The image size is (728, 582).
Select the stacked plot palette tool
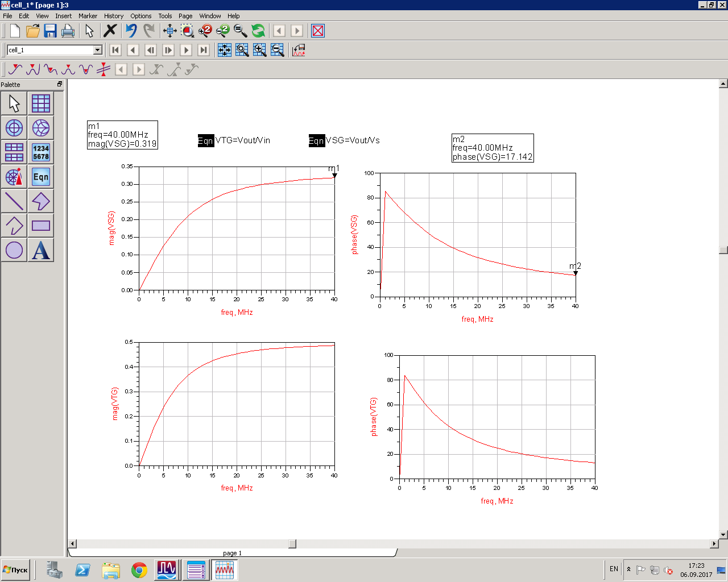[14, 152]
